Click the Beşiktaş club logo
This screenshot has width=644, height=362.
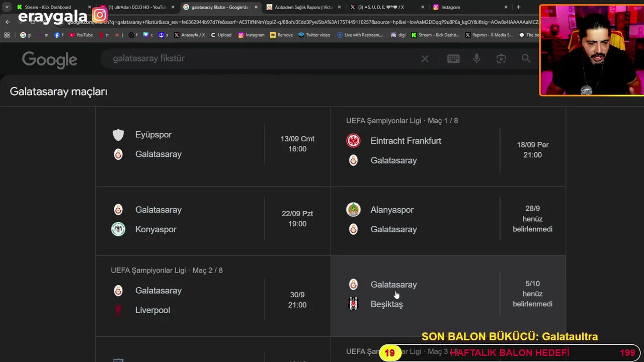click(353, 304)
